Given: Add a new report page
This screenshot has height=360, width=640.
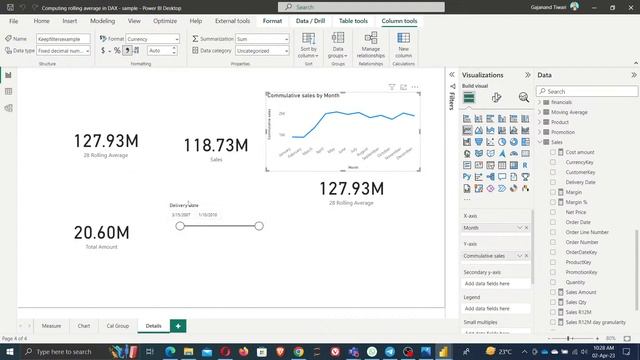Looking at the screenshot, I should (178, 326).
